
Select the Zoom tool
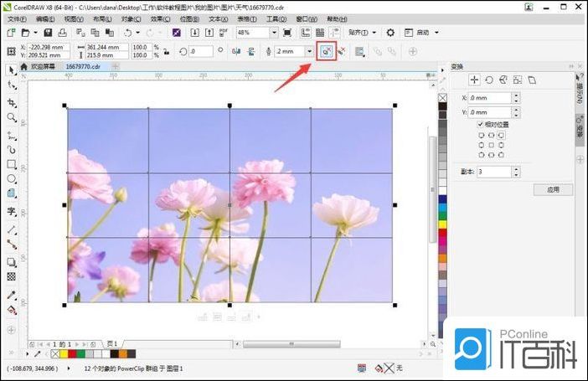[12, 117]
